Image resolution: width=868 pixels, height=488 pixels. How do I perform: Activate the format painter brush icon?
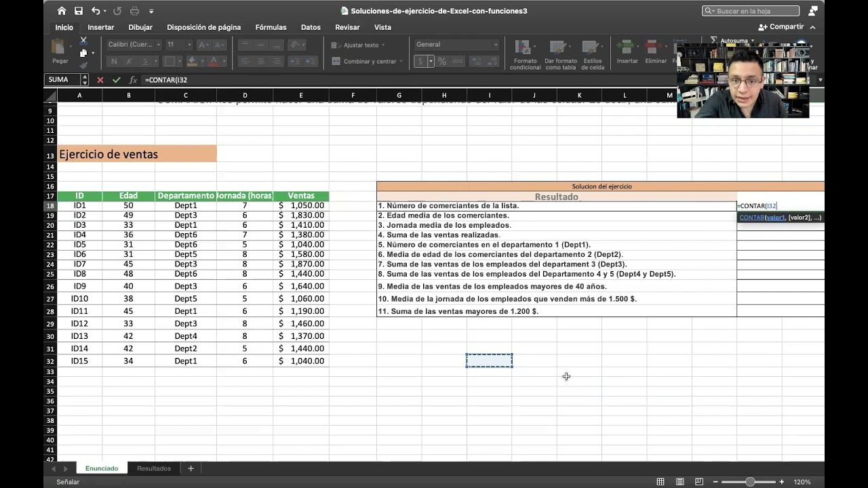pyautogui.click(x=83, y=66)
